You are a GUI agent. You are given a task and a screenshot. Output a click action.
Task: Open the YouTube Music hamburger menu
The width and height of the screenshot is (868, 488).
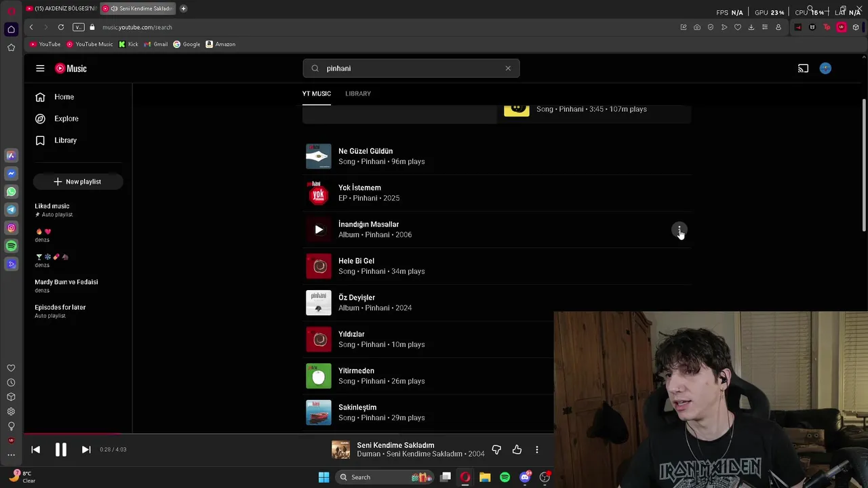click(x=40, y=68)
